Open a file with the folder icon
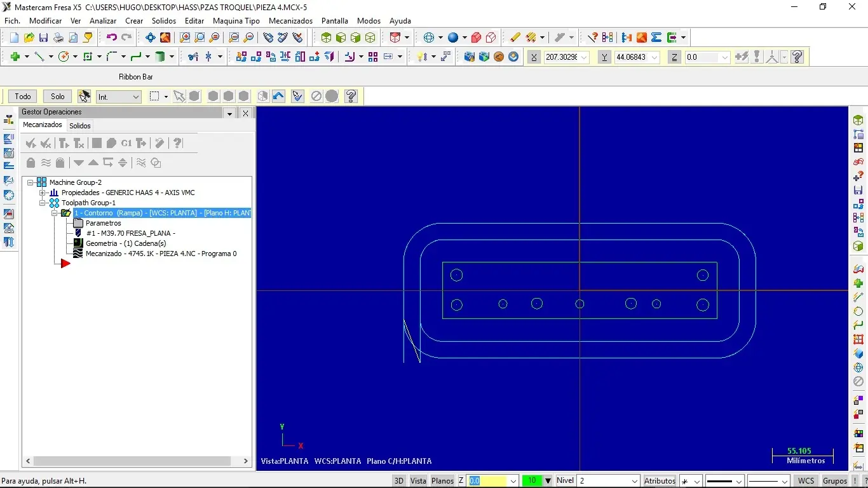 pos(29,38)
